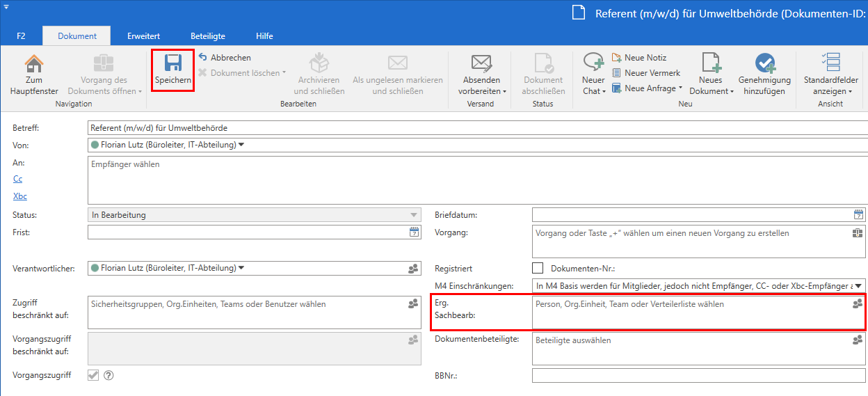
Task: Switch to the Erweitert tab
Action: click(x=144, y=36)
